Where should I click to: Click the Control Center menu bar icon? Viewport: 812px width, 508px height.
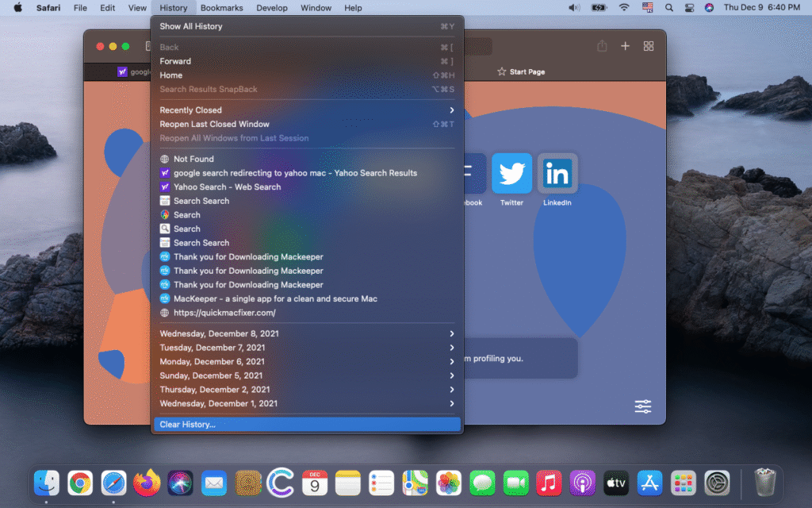tap(691, 8)
